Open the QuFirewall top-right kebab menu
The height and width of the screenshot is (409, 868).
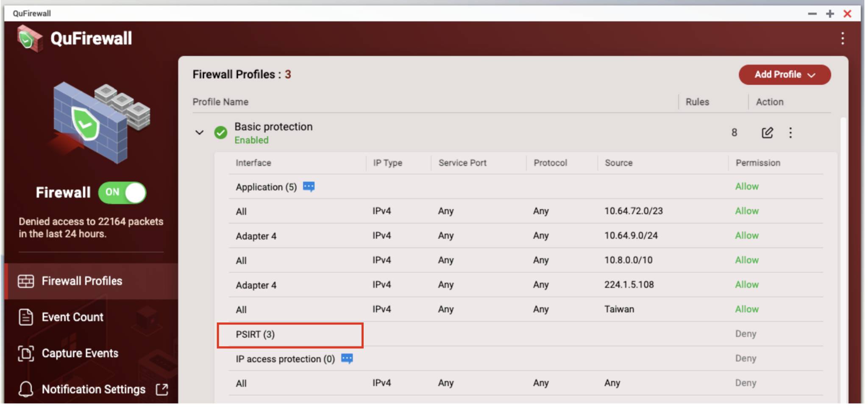pyautogui.click(x=843, y=39)
